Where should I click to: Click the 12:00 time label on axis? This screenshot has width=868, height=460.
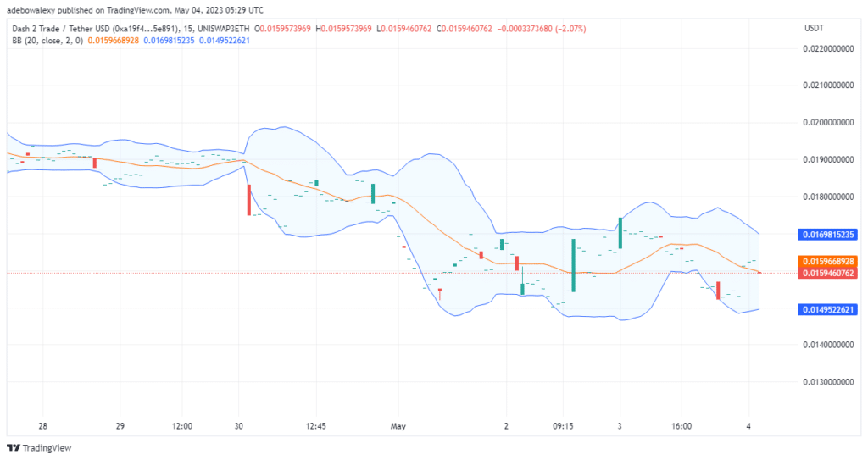(x=182, y=426)
